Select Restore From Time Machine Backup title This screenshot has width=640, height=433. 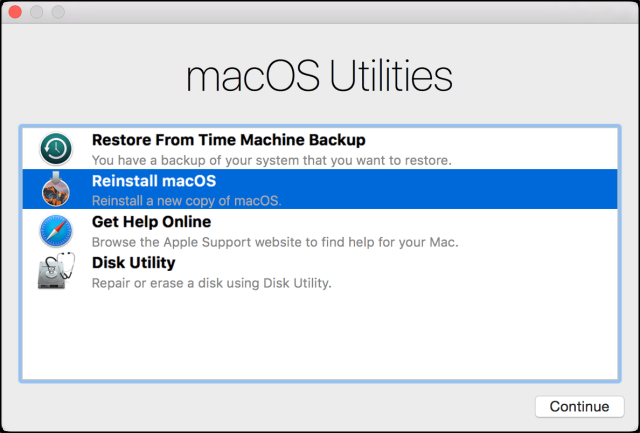(228, 140)
